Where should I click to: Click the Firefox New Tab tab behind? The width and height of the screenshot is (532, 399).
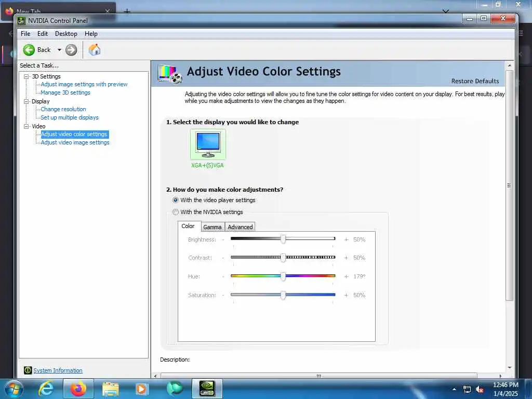point(59,10)
